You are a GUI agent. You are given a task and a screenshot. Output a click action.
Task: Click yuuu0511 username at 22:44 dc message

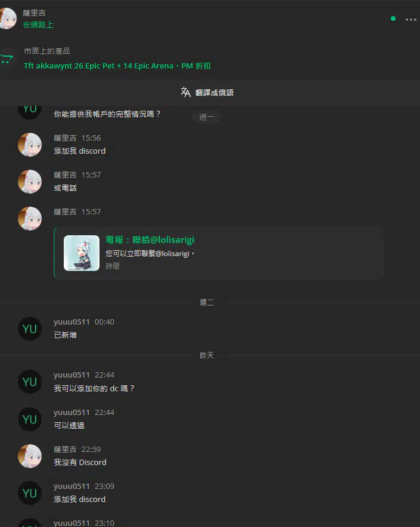(71, 375)
